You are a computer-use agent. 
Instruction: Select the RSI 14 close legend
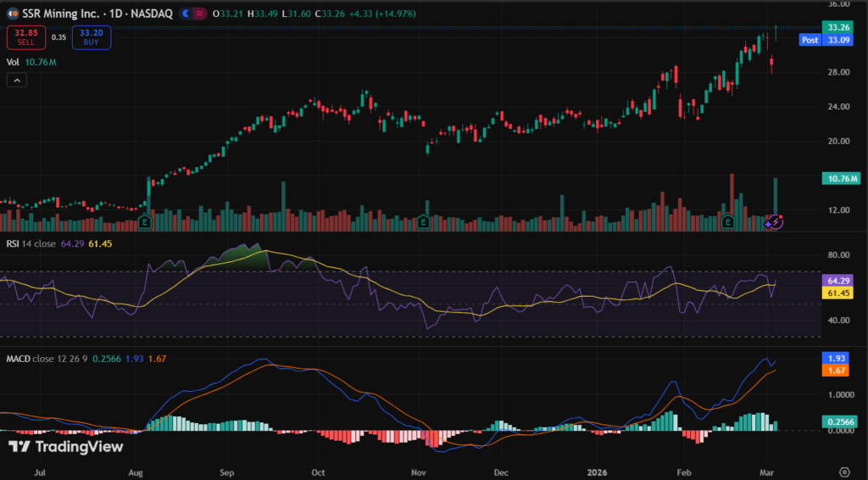click(30, 244)
